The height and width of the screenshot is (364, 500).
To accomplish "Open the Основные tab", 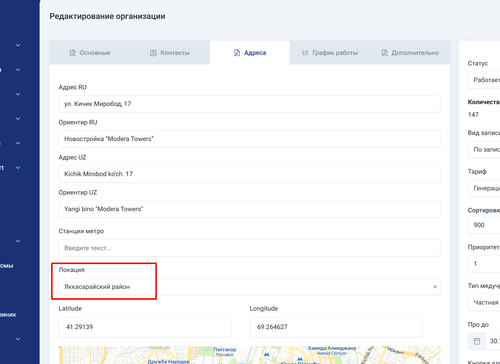I will click(x=90, y=53).
